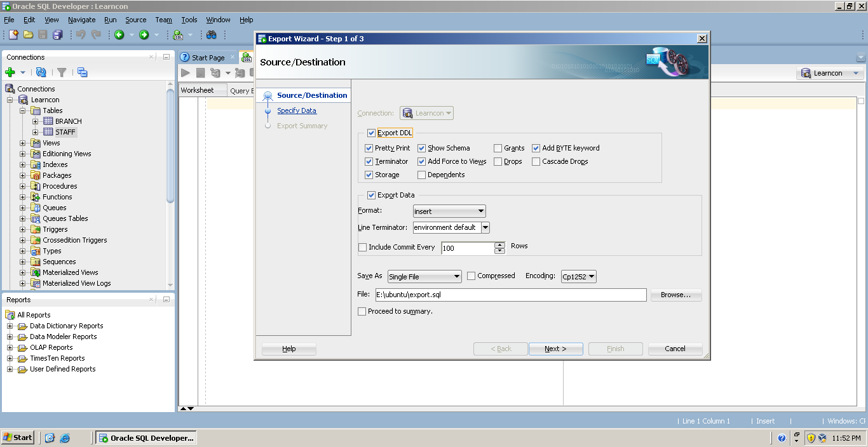Toggle the Export Data checkbox

click(x=371, y=195)
